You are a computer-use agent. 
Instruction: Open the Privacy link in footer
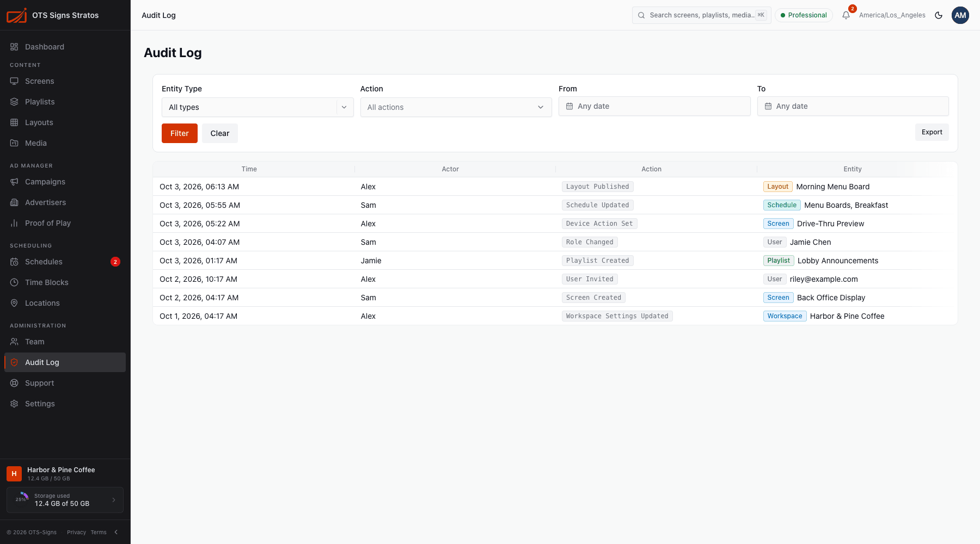[x=76, y=532]
